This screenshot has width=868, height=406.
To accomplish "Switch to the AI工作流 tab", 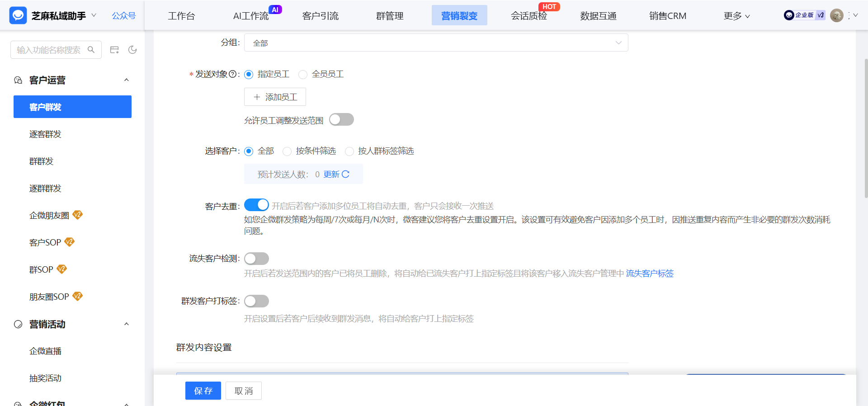I will [251, 16].
